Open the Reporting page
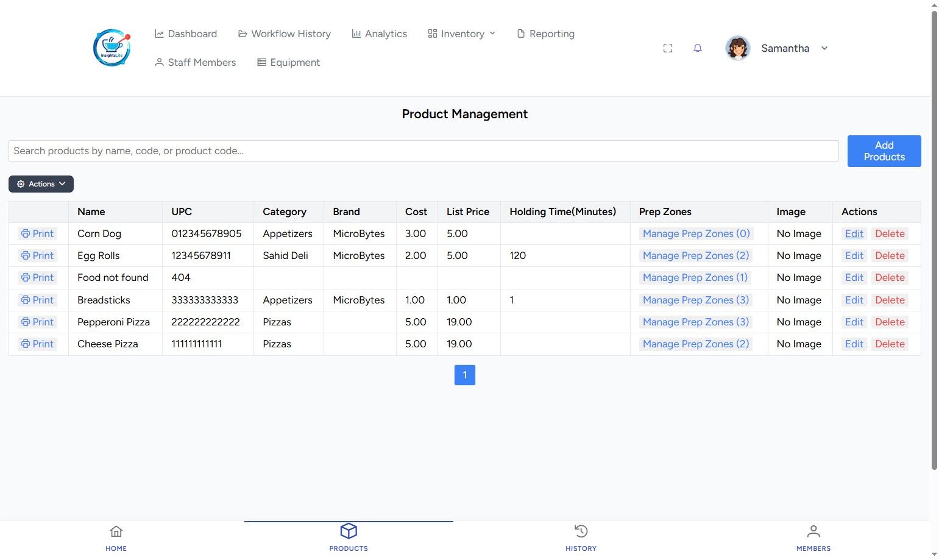This screenshot has height=560, width=939. [545, 34]
